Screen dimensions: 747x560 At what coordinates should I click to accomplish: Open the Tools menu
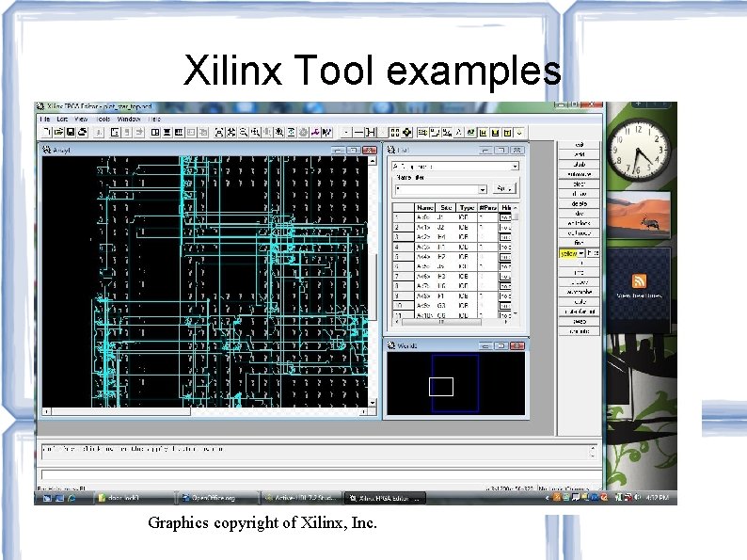(103, 119)
